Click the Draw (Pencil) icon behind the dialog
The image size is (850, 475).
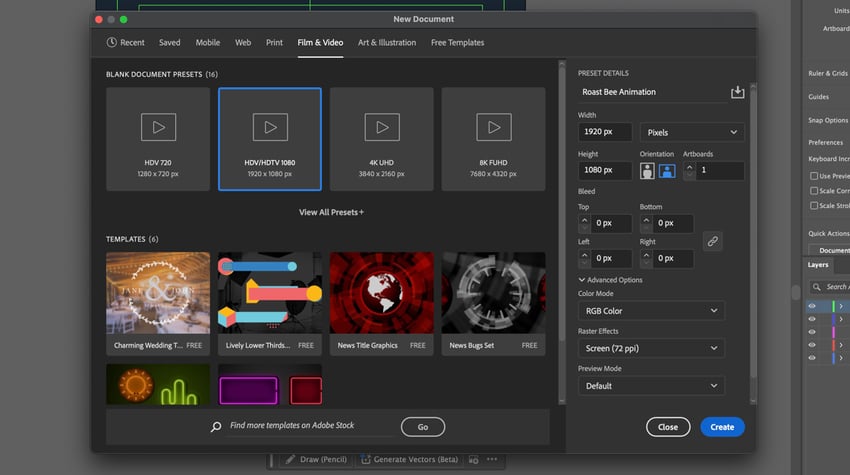(x=290, y=459)
